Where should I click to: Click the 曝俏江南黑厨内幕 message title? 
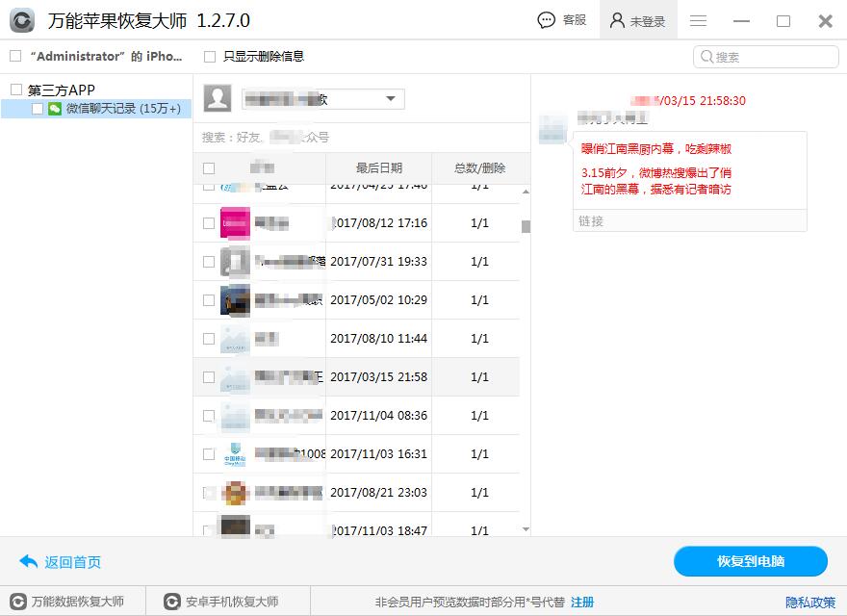(x=656, y=148)
